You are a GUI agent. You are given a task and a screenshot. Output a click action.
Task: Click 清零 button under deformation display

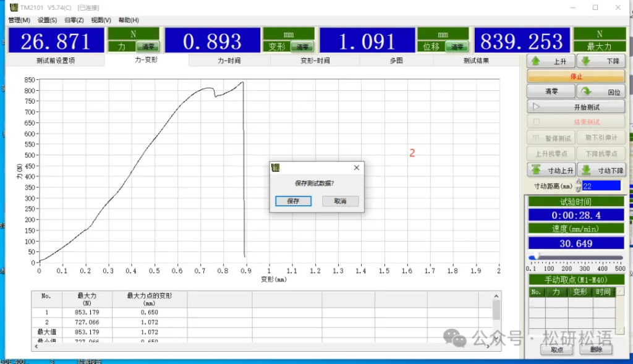pos(302,47)
